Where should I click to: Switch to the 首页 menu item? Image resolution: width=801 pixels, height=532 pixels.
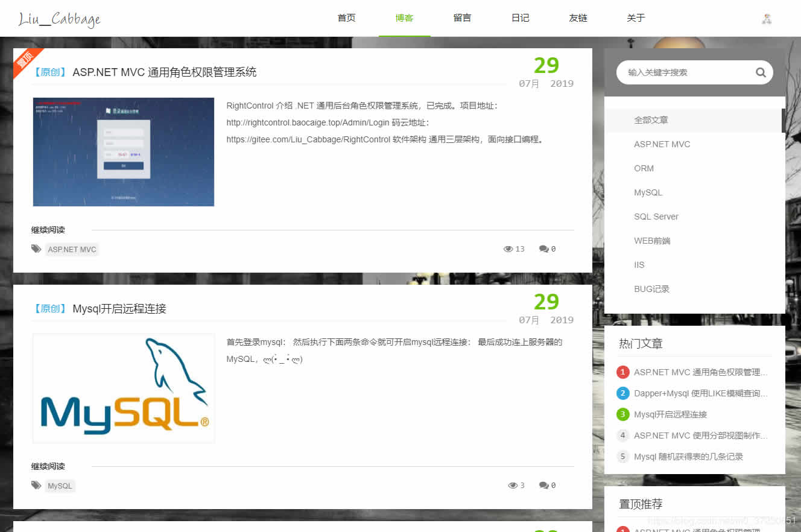click(346, 18)
